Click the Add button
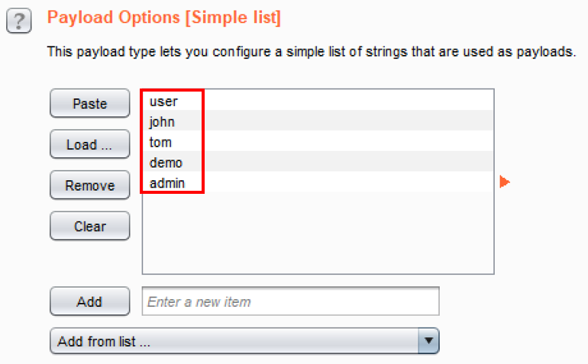Image resolution: width=588 pixels, height=364 pixels. [x=89, y=301]
